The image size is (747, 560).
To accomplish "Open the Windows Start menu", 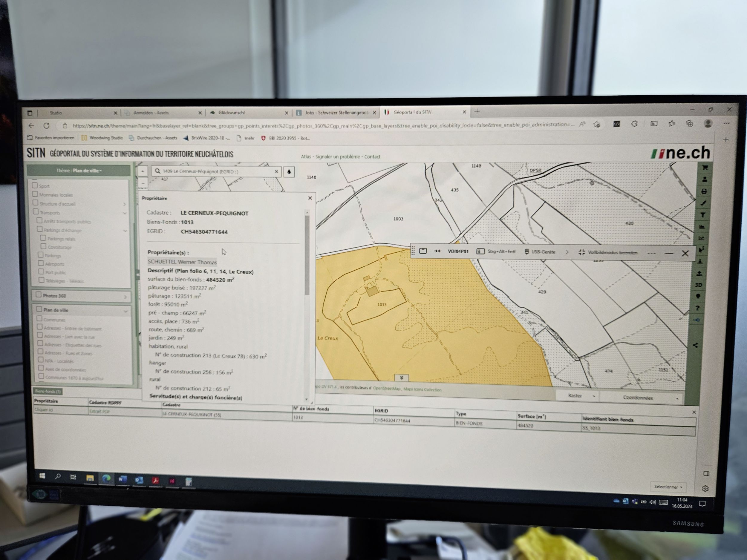I will [x=42, y=476].
